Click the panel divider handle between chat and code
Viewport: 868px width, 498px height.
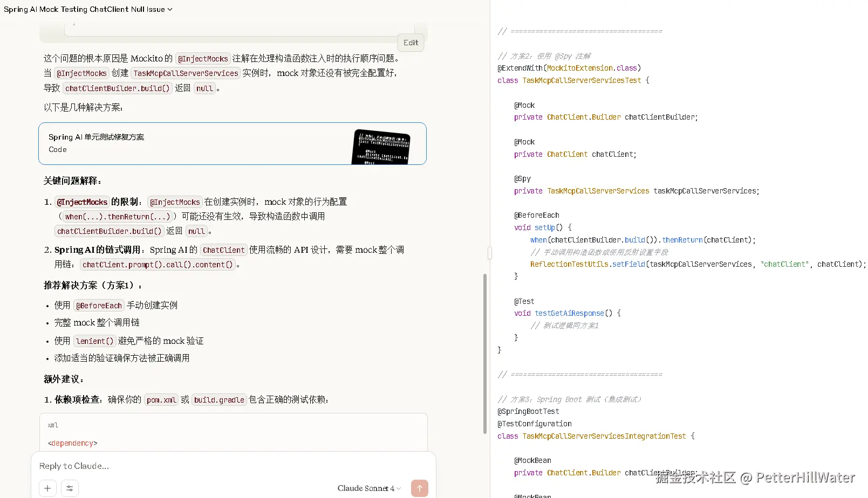tap(490, 252)
